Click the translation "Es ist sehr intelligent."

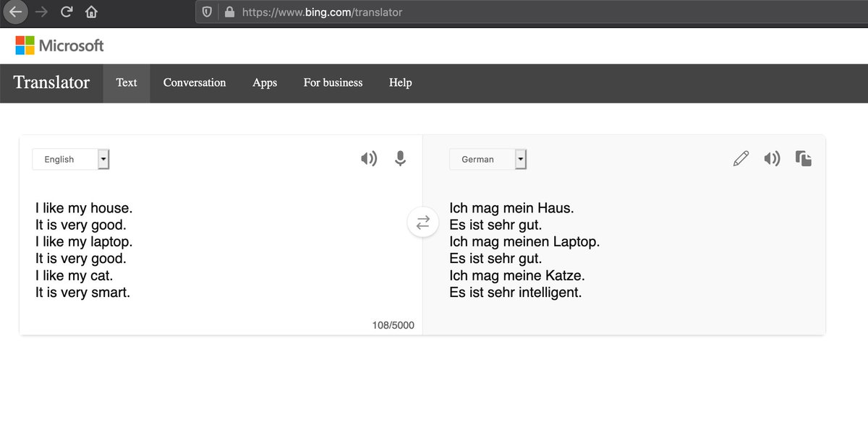tap(516, 293)
